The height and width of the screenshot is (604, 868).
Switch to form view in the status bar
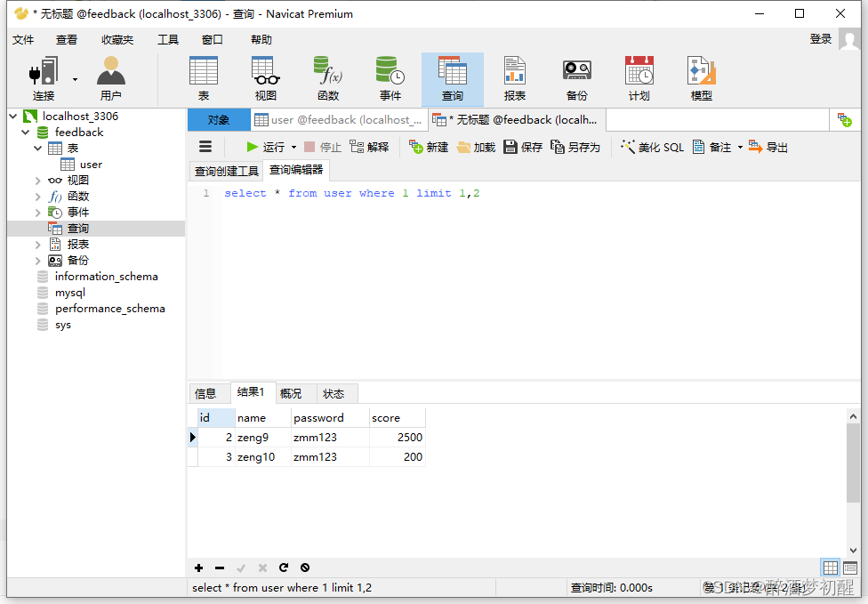[852, 568]
